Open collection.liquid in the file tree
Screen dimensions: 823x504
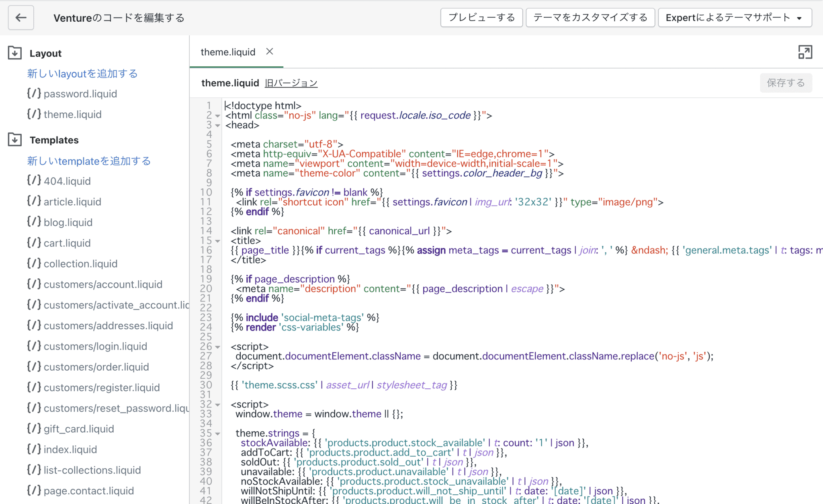[x=80, y=264]
